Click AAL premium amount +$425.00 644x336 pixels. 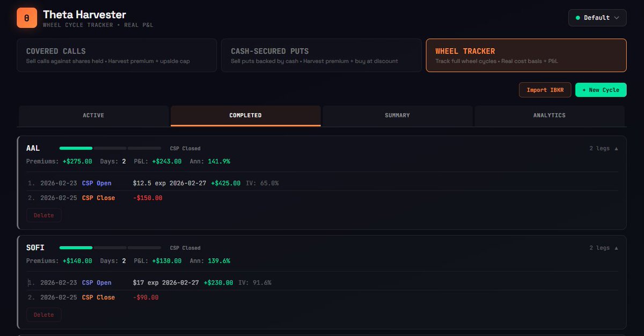[x=225, y=183]
